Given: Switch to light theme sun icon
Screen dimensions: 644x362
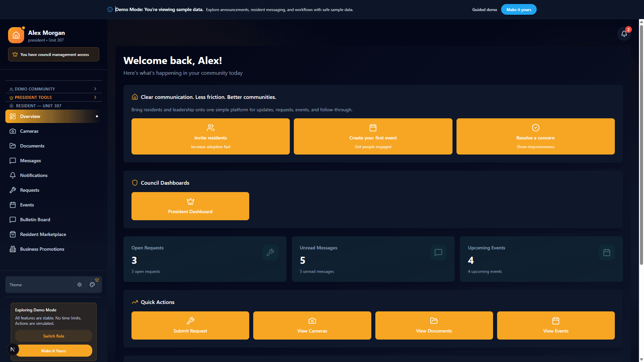Looking at the screenshot, I should click(x=79, y=285).
